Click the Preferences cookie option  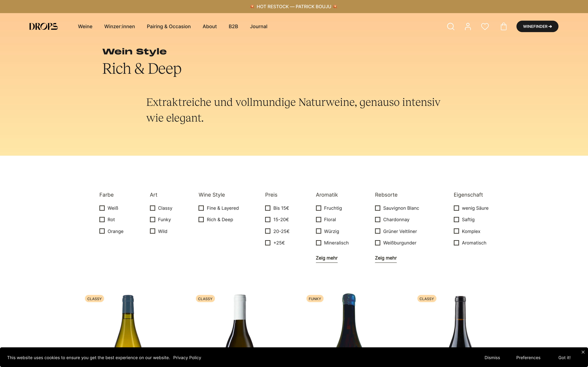(528, 357)
